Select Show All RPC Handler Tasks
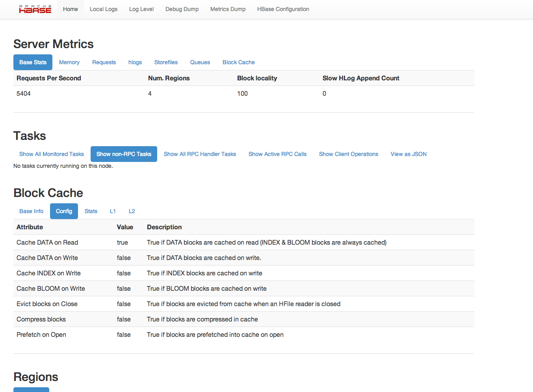The width and height of the screenshot is (533, 392). point(200,154)
